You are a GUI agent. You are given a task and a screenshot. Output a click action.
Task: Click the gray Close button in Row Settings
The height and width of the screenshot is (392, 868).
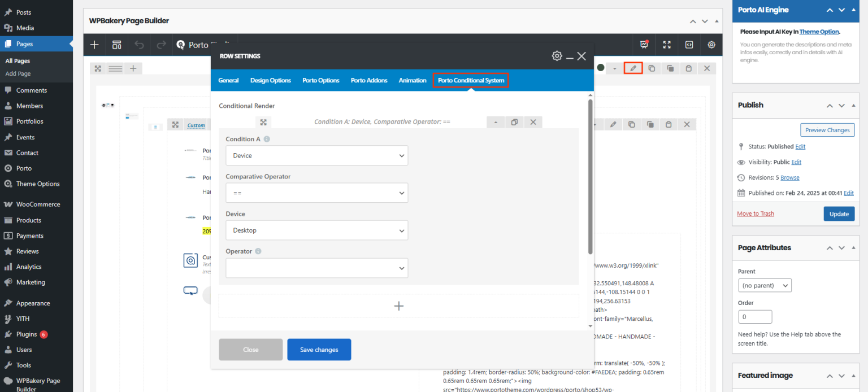tap(251, 350)
